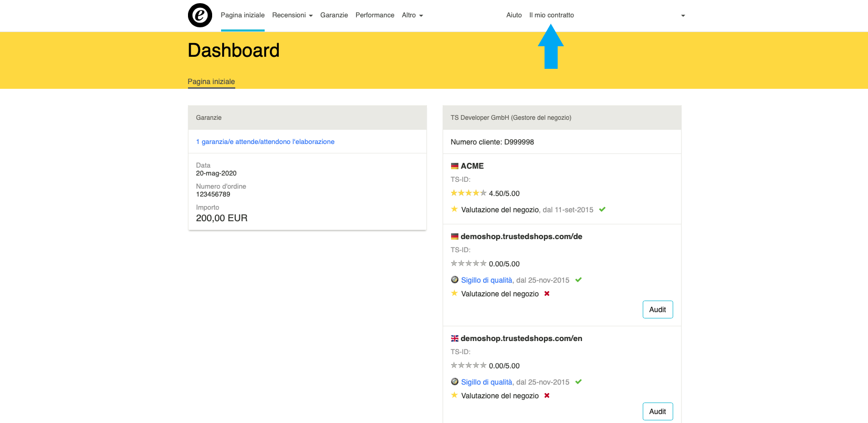Click the Sigillo di qualità link for the /en shop
Image resolution: width=868 pixels, height=423 pixels.
486,382
